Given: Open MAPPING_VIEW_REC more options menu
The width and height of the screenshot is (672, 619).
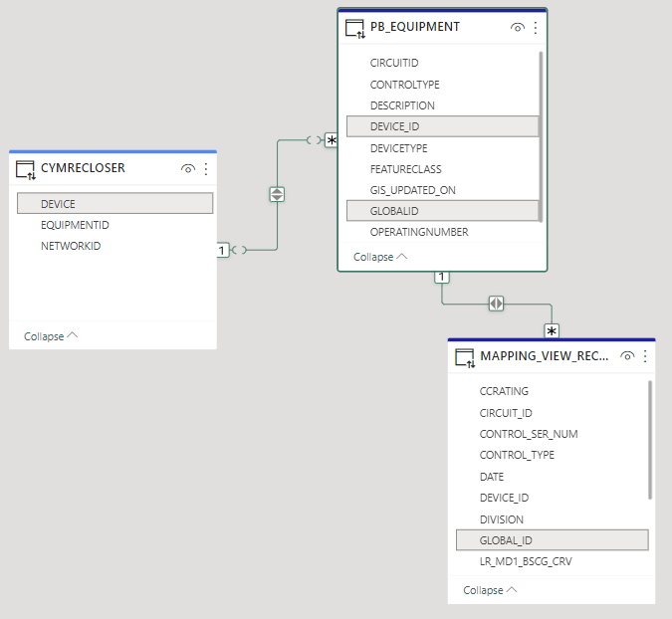Looking at the screenshot, I should [645, 356].
